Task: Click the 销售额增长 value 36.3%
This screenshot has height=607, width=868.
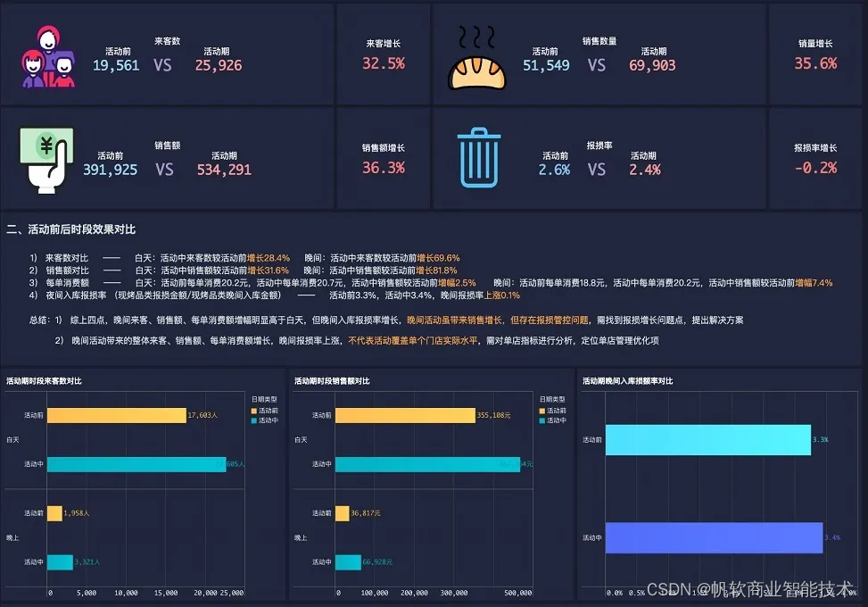Action: click(384, 168)
